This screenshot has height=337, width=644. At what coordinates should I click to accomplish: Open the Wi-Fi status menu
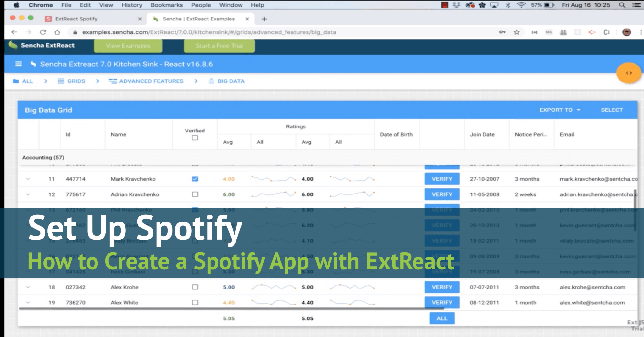tap(521, 5)
